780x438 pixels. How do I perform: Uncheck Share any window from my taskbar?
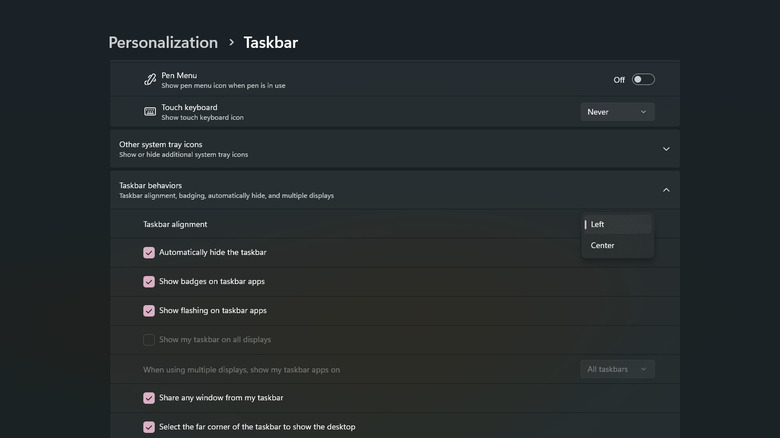(149, 398)
